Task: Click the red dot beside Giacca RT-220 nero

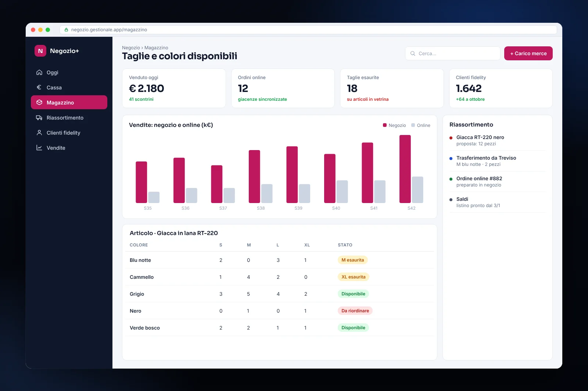Action: (451, 138)
